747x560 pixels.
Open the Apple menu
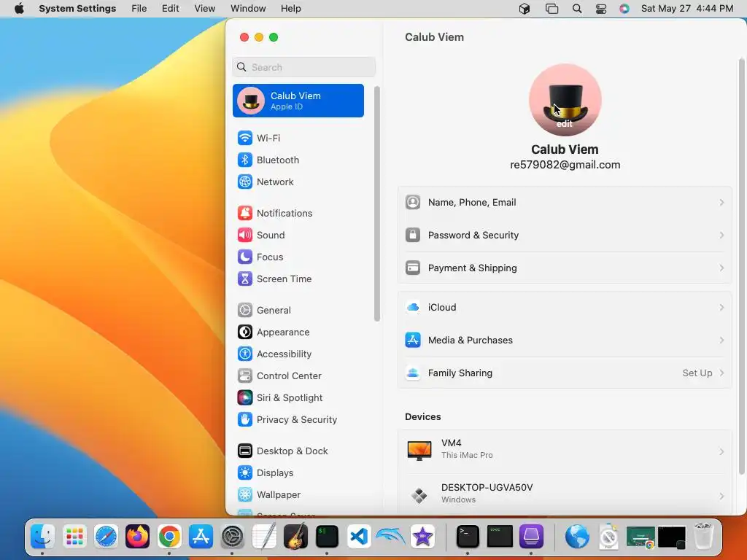point(19,9)
